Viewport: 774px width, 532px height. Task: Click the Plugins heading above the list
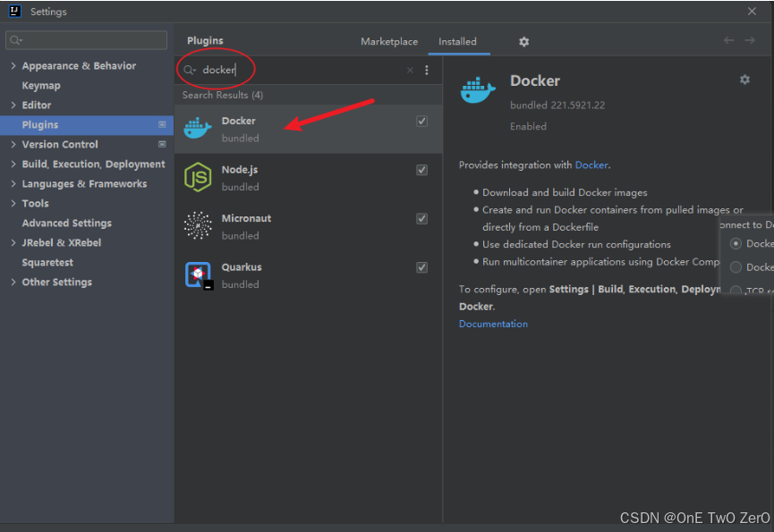tap(205, 41)
